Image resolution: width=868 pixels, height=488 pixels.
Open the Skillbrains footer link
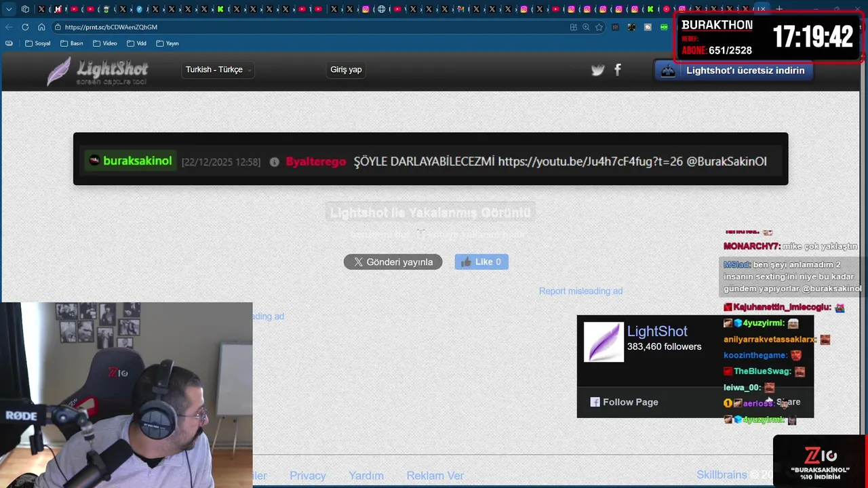pos(722,475)
